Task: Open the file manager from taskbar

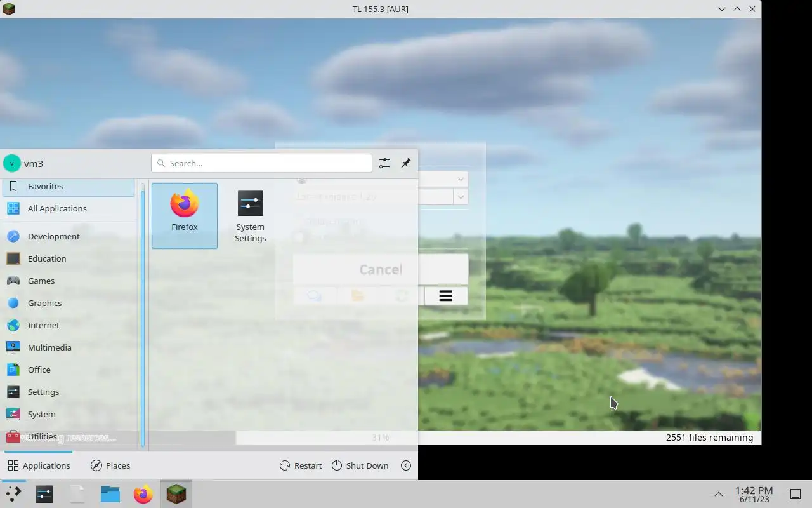Action: click(110, 494)
